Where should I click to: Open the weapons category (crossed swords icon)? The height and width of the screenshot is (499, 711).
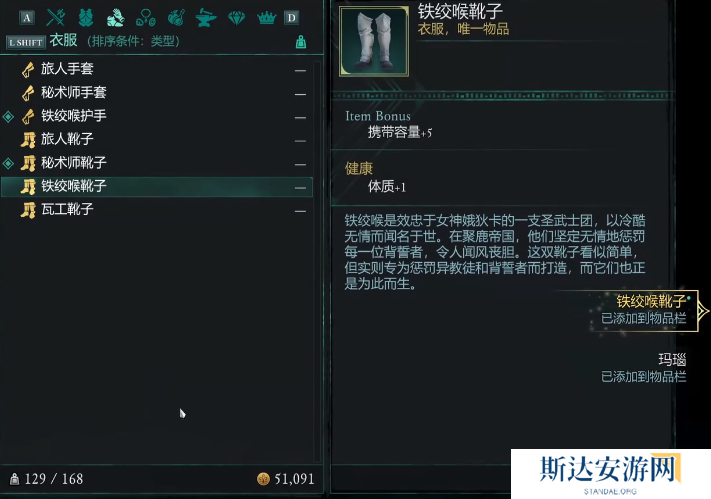point(55,18)
